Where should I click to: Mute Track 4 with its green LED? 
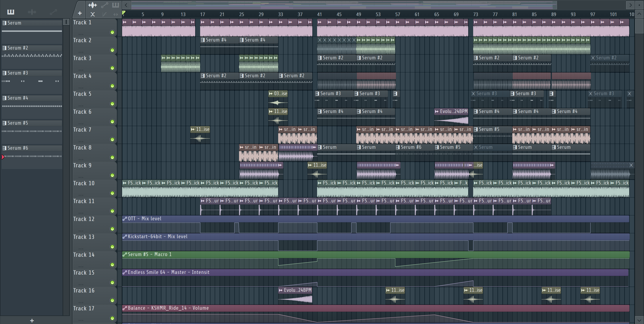[112, 86]
